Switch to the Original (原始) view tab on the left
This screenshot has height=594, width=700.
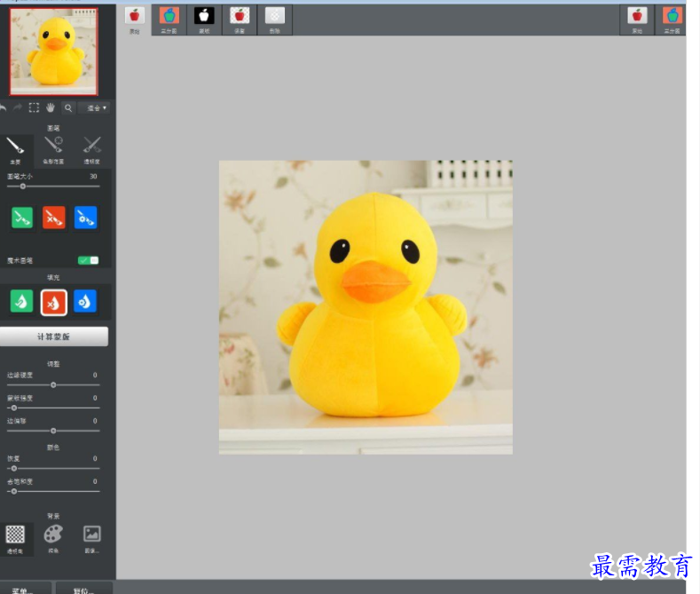(134, 20)
